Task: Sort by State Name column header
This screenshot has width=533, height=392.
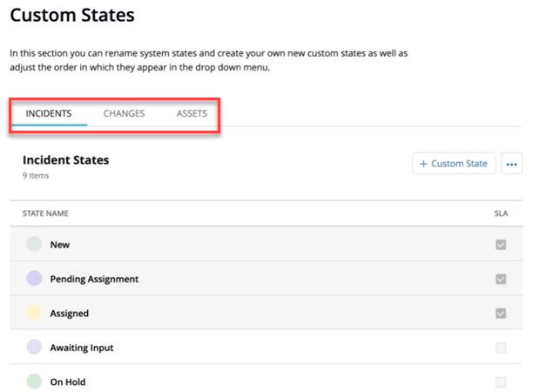Action: point(45,213)
